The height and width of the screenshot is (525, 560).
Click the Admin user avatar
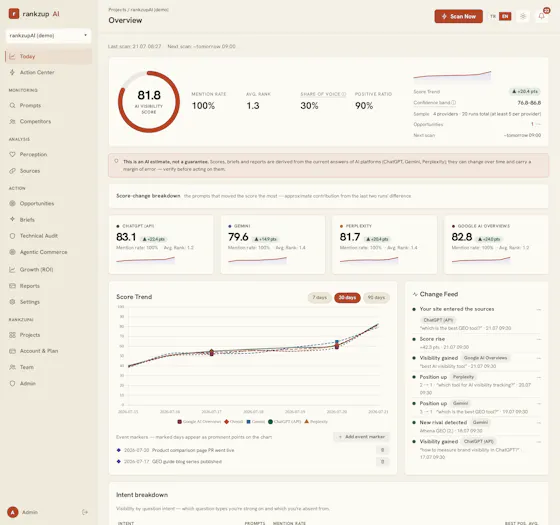(x=13, y=512)
